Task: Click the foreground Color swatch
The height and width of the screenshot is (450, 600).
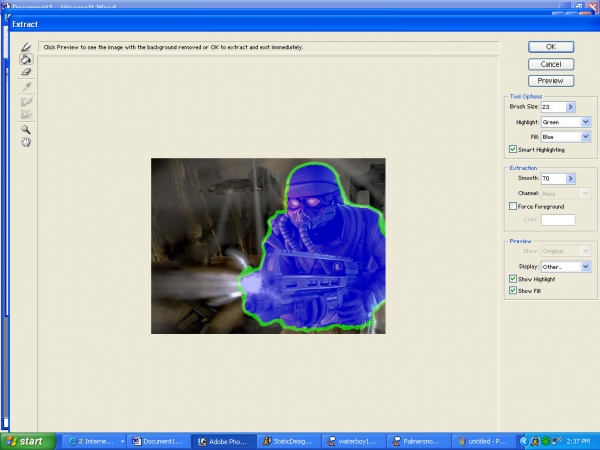Action: pos(558,220)
